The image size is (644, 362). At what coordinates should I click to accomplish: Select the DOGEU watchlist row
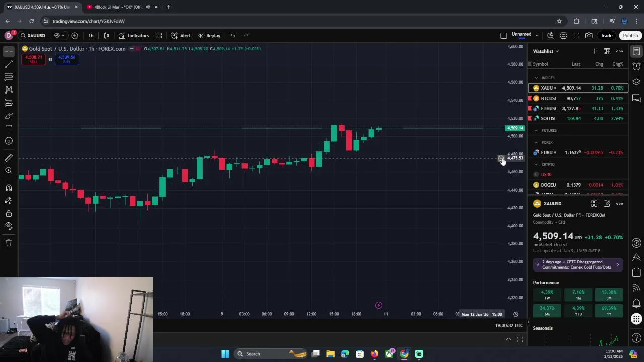pyautogui.click(x=578, y=185)
